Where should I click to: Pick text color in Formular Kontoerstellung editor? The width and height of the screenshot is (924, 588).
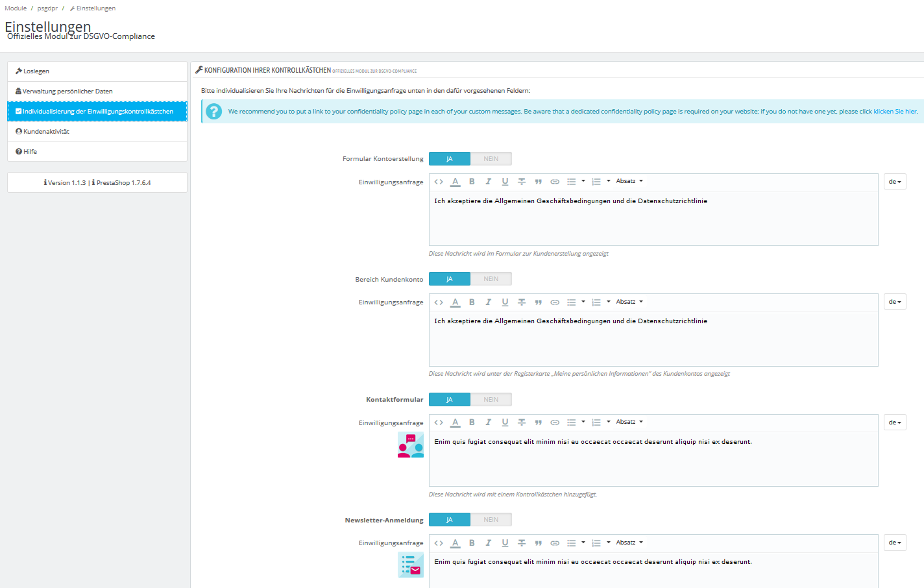point(456,182)
